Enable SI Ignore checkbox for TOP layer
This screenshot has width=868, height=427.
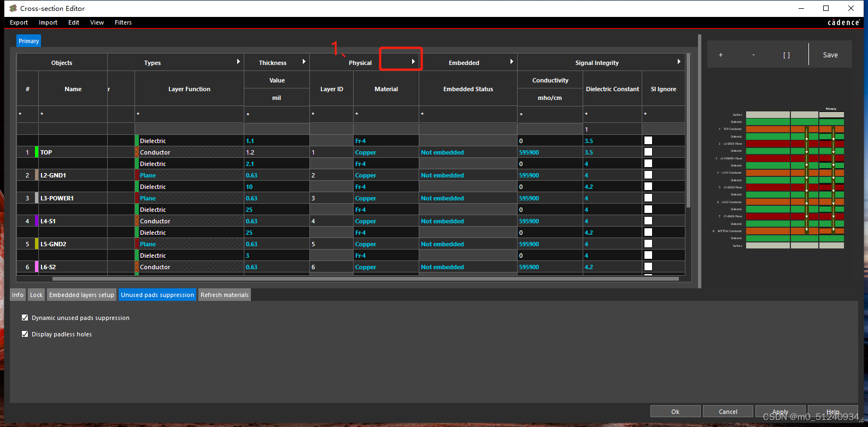click(x=648, y=152)
